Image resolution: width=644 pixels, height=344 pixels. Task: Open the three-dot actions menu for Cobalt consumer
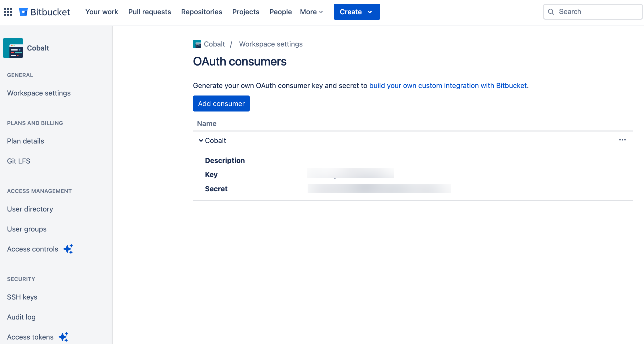622,140
